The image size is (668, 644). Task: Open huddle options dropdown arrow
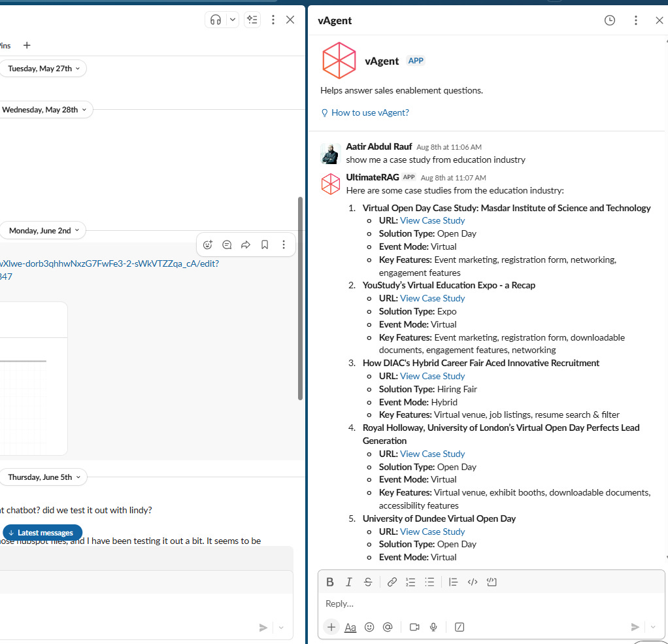[x=233, y=20]
